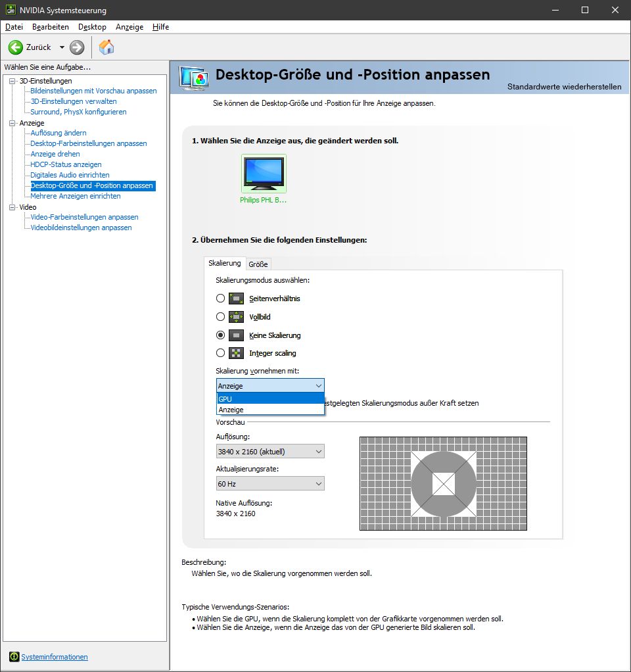This screenshot has height=672, width=631.
Task: Open the Anzeige menu in menu bar
Action: pyautogui.click(x=129, y=26)
